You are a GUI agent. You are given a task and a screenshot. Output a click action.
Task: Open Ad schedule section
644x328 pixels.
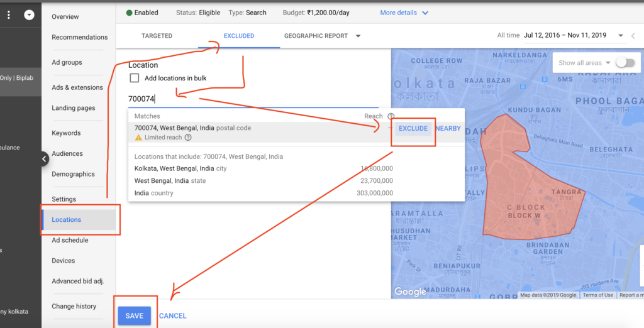[70, 240]
